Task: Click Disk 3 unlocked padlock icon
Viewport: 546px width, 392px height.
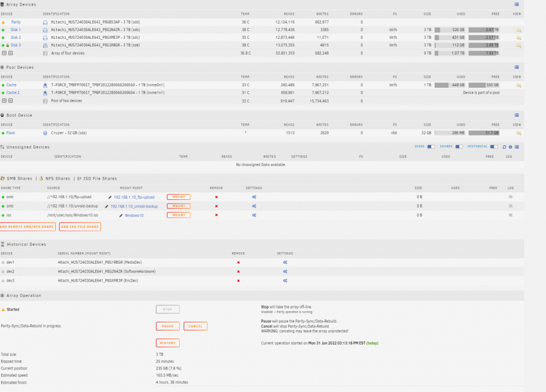Action: (x=8, y=45)
